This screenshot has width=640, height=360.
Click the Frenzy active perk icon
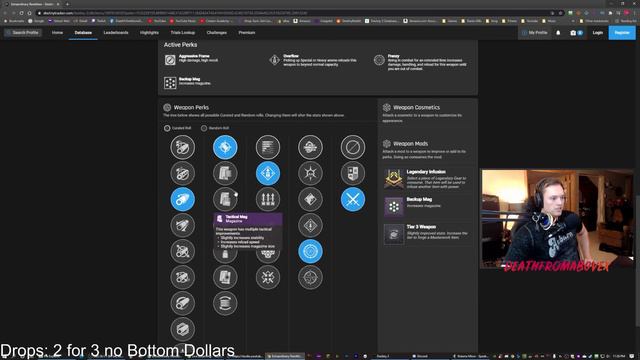coord(379,60)
